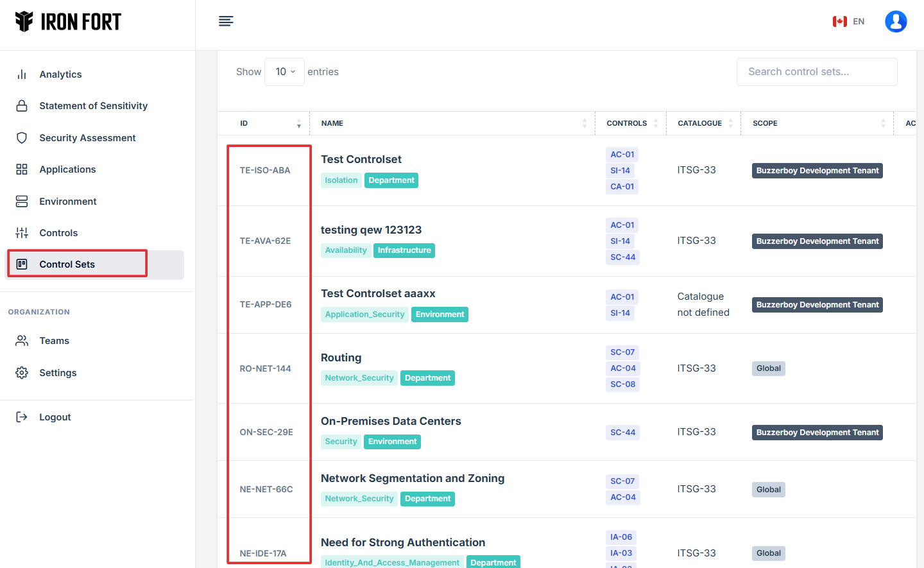
Task: Click the Logout arrow icon
Action: [22, 417]
